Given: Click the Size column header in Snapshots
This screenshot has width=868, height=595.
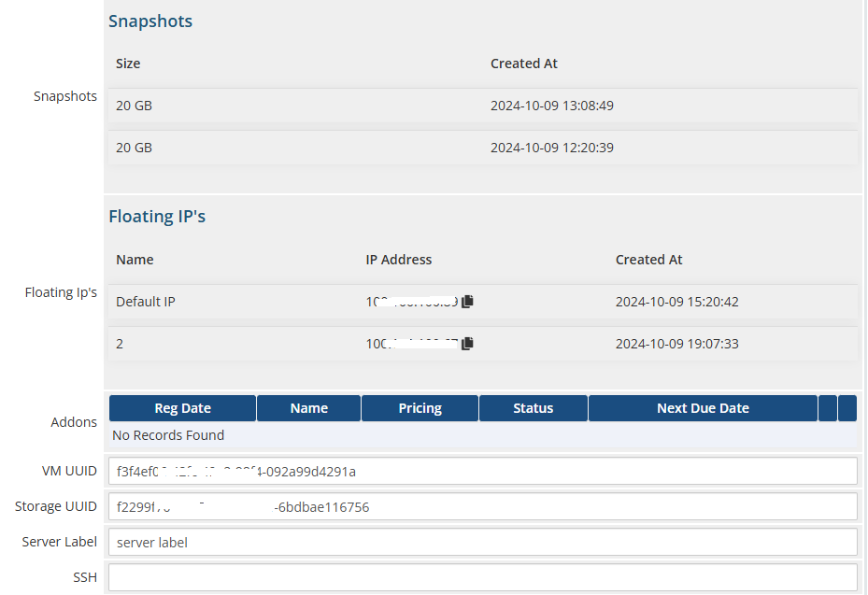Looking at the screenshot, I should 128,64.
